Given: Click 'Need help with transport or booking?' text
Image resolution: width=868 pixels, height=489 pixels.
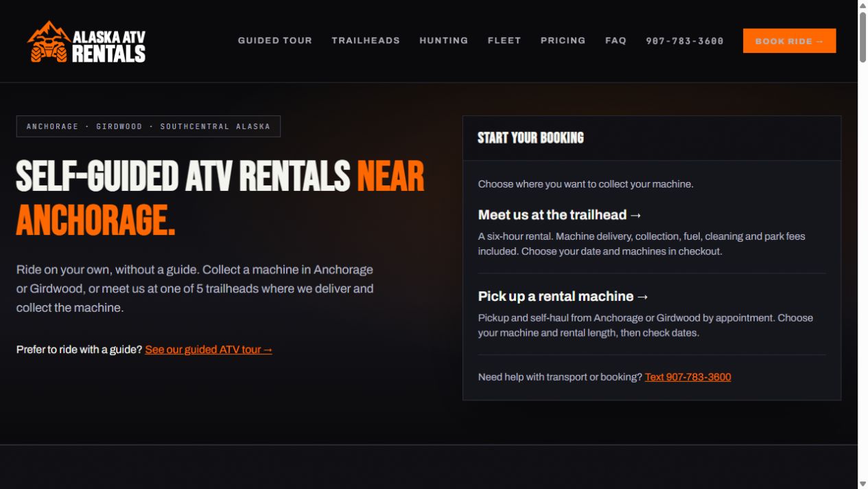Looking at the screenshot, I should click(x=560, y=377).
